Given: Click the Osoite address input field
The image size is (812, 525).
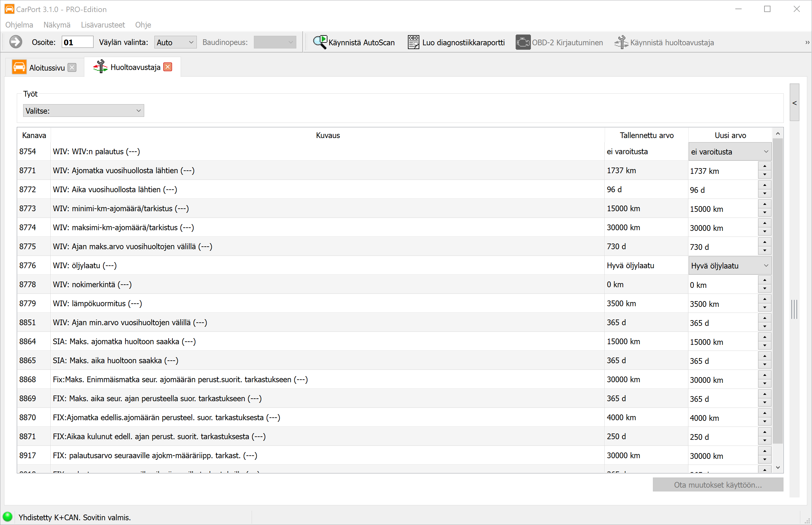Looking at the screenshot, I should pos(77,42).
